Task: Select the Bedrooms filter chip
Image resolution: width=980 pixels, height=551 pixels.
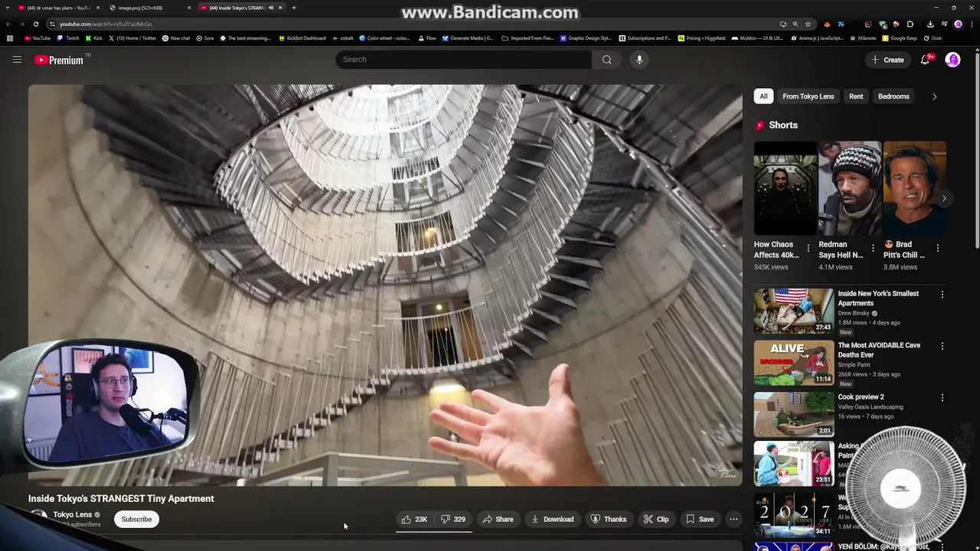Action: (893, 96)
